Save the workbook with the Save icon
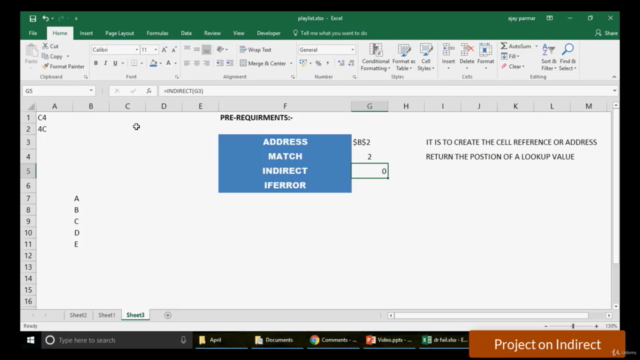The image size is (640, 360). click(33, 18)
